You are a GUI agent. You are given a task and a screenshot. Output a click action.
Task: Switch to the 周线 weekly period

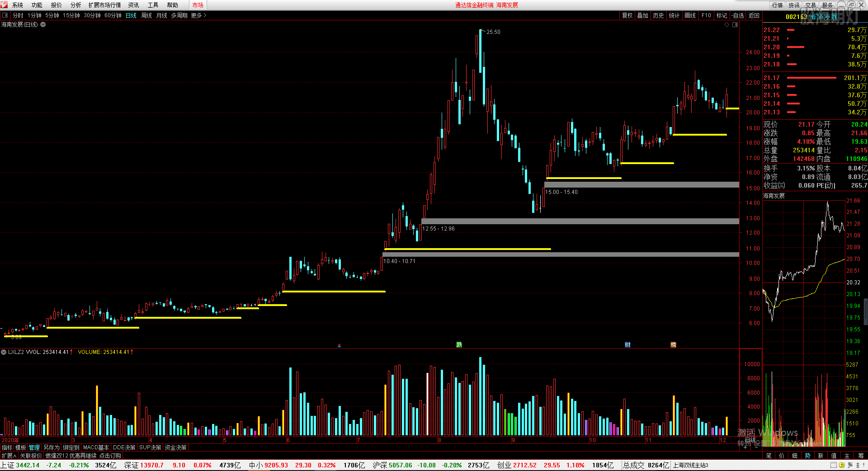coord(146,15)
